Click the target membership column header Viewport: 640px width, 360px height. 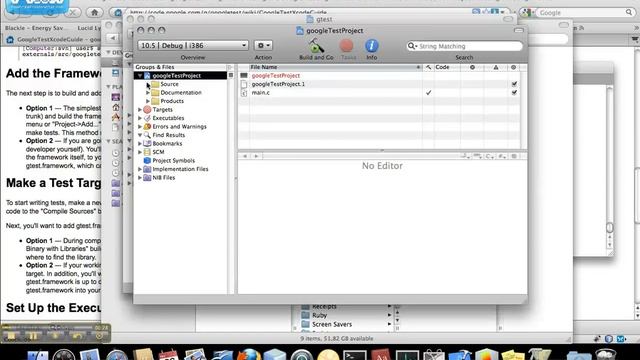tap(513, 67)
